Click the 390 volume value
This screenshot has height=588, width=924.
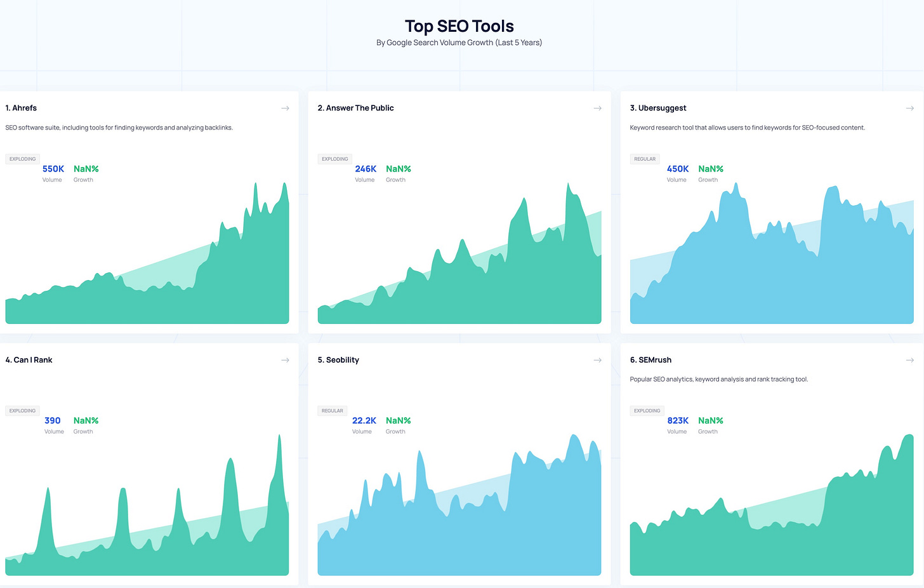click(53, 420)
